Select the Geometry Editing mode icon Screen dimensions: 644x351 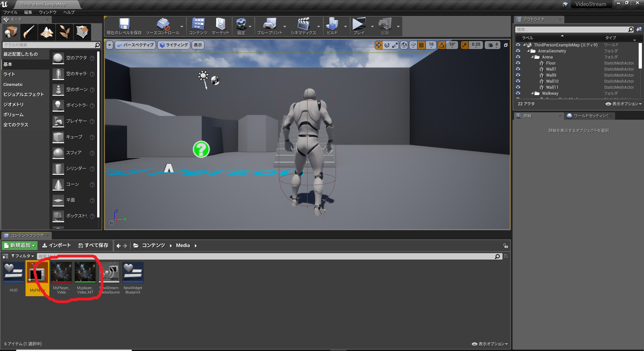pos(82,32)
